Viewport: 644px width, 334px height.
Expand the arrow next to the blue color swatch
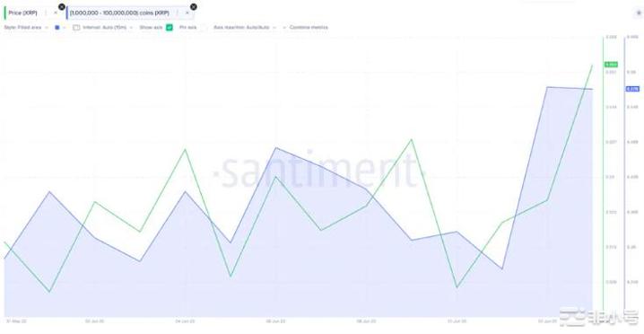[65, 28]
